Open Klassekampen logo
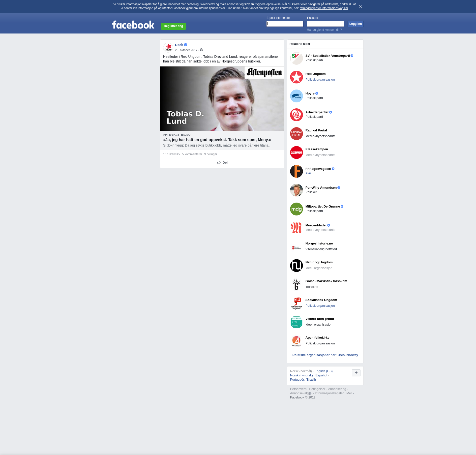476x455 pixels. pos(297,152)
